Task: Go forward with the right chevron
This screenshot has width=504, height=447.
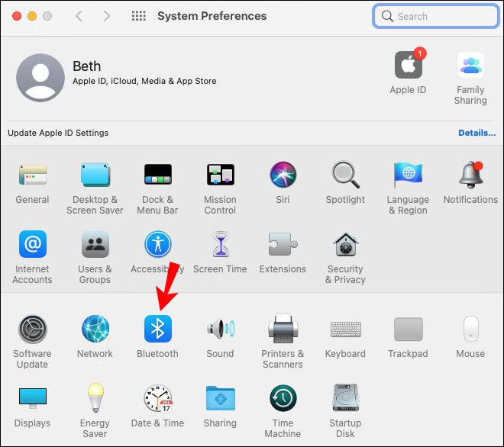Action: click(107, 16)
